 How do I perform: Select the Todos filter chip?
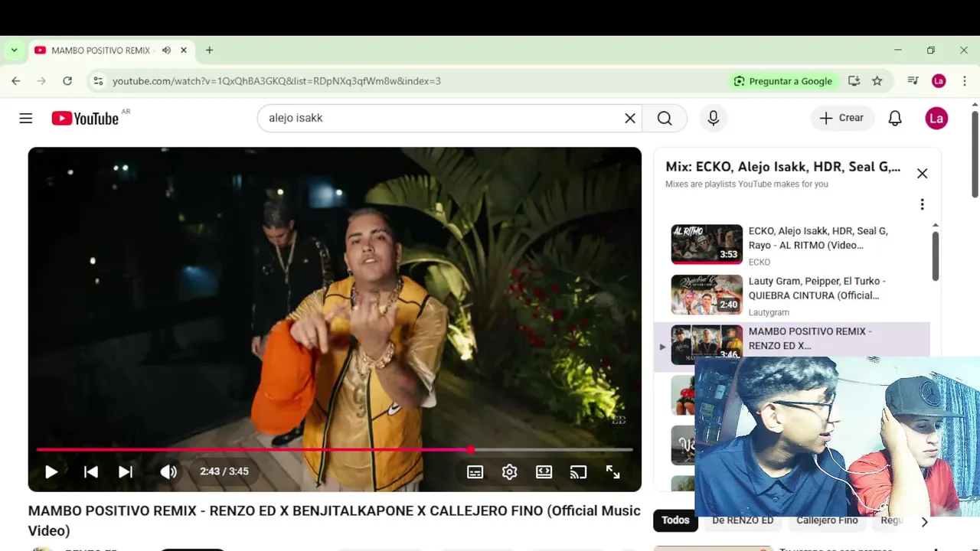coord(675,520)
